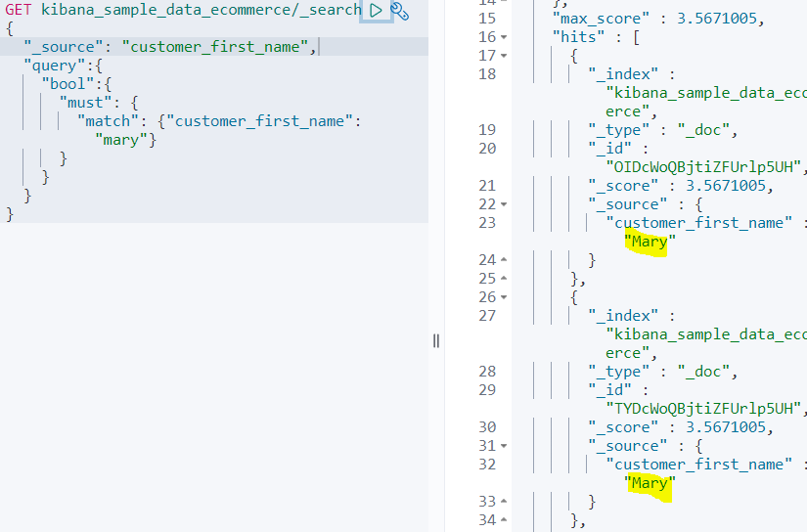Click the "_index" key on line 27

click(623, 316)
